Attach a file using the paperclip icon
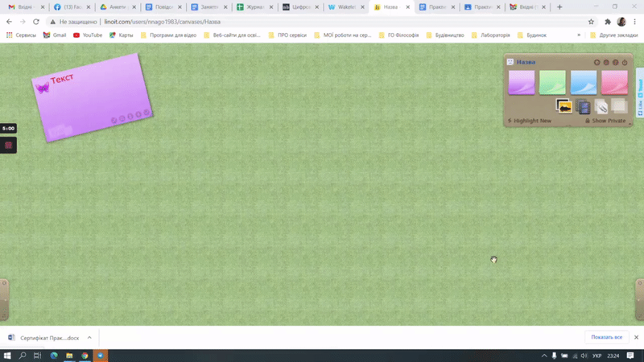This screenshot has width=644, height=362. coord(601,106)
